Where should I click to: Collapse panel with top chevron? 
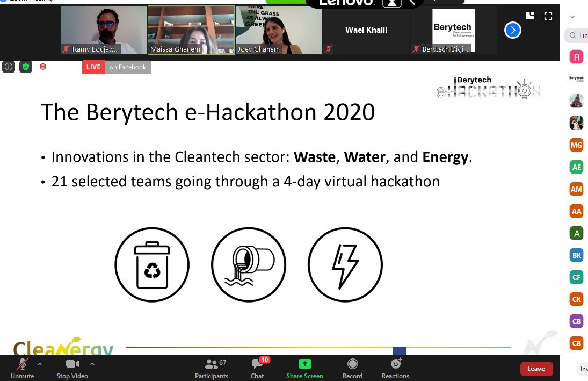pyautogui.click(x=572, y=17)
